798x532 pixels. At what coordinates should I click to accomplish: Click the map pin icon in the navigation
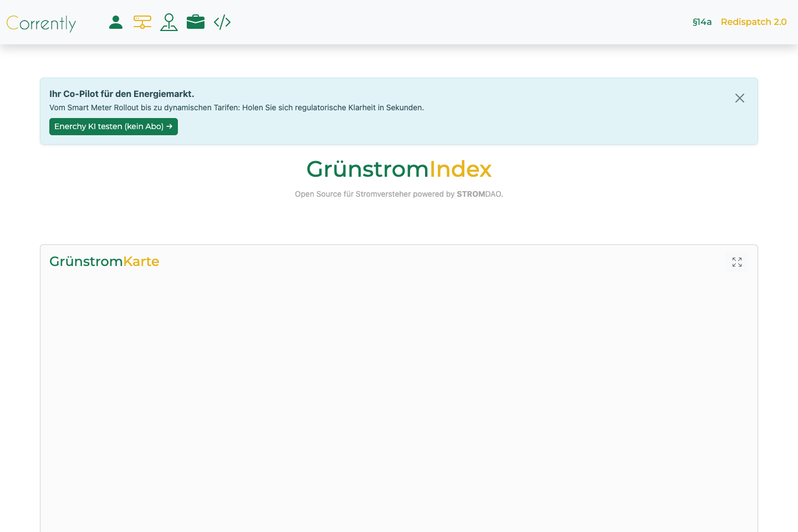click(x=169, y=22)
